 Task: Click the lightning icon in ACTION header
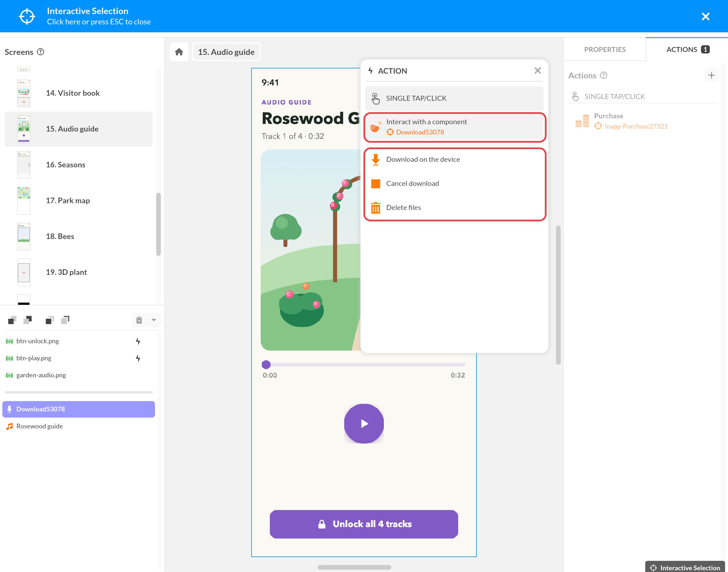[x=370, y=71]
